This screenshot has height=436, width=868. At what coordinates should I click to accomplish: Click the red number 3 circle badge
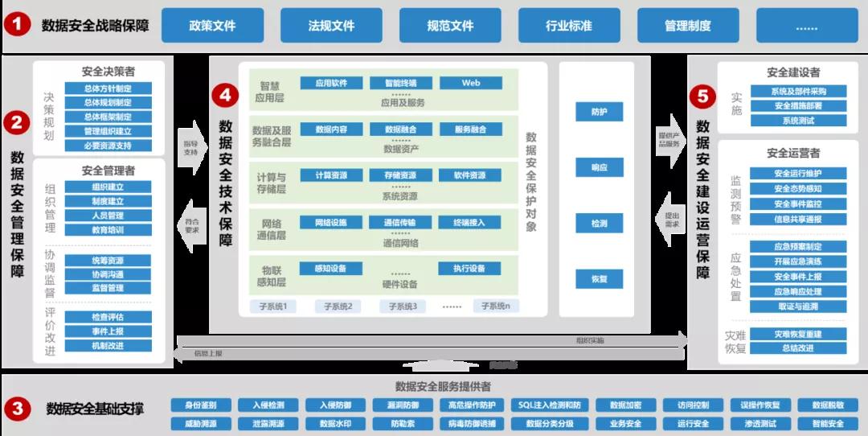click(x=16, y=409)
